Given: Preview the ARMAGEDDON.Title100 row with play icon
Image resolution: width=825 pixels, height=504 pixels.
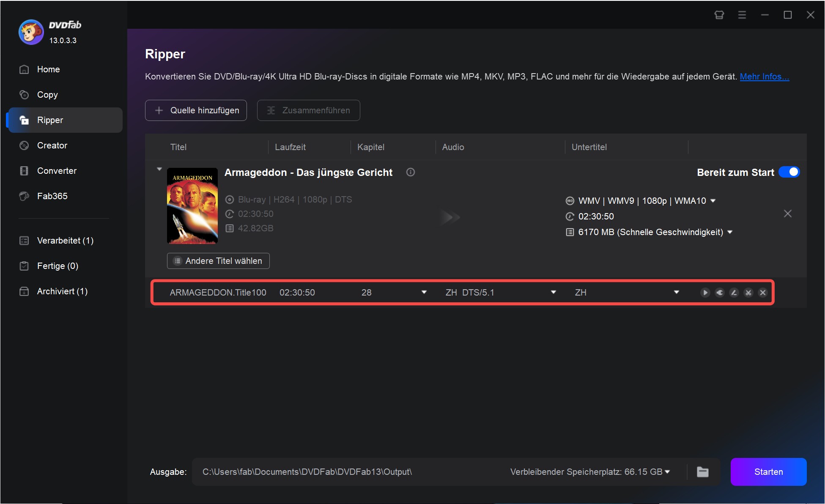Looking at the screenshot, I should (705, 293).
